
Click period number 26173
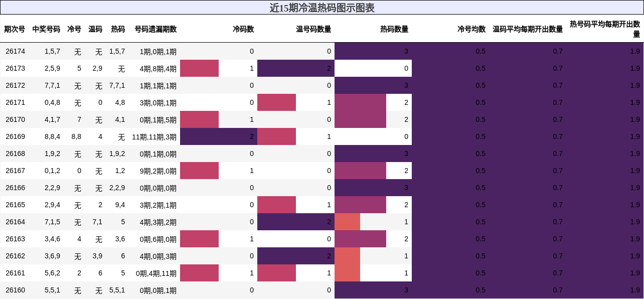pos(15,68)
